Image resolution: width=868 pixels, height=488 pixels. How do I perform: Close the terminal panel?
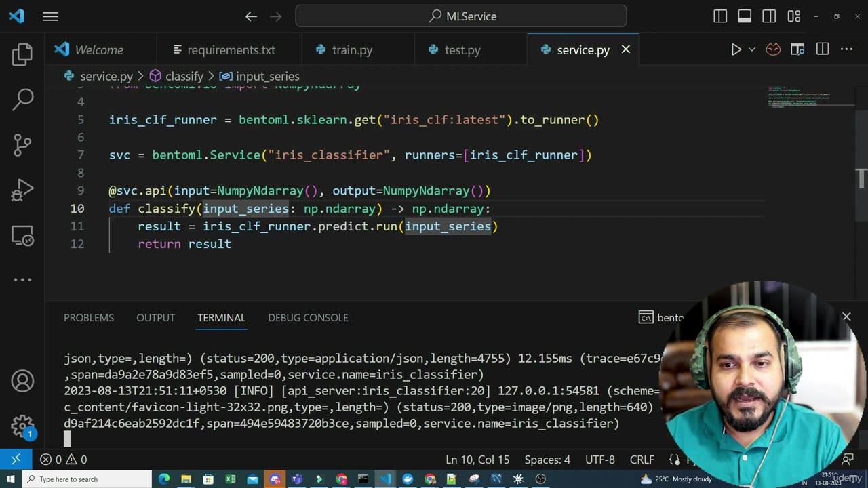(x=846, y=317)
